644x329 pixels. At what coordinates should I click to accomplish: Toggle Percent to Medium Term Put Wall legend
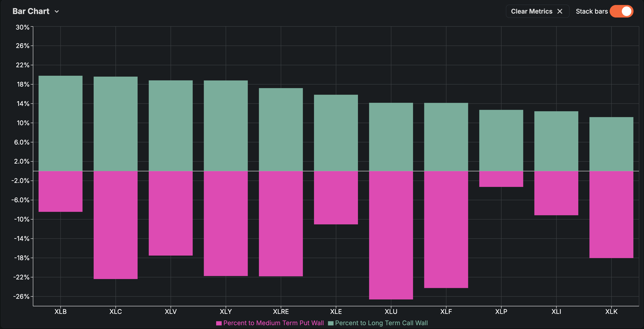coord(273,323)
